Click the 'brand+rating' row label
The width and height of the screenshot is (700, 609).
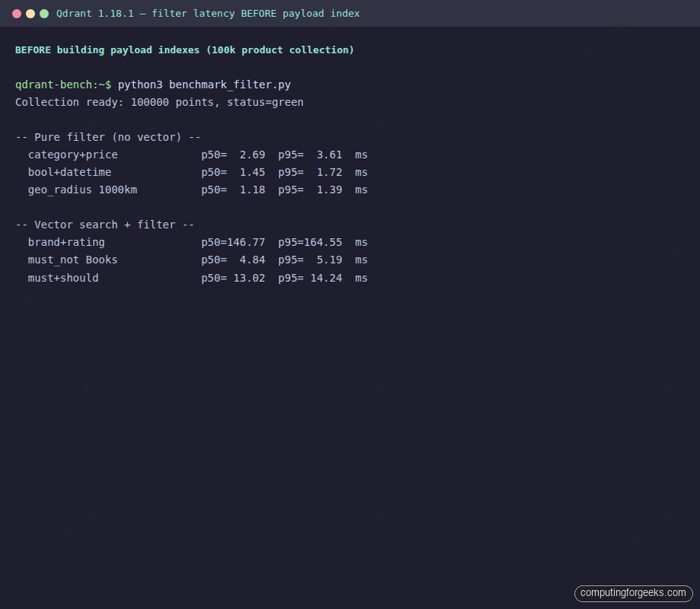coord(66,242)
